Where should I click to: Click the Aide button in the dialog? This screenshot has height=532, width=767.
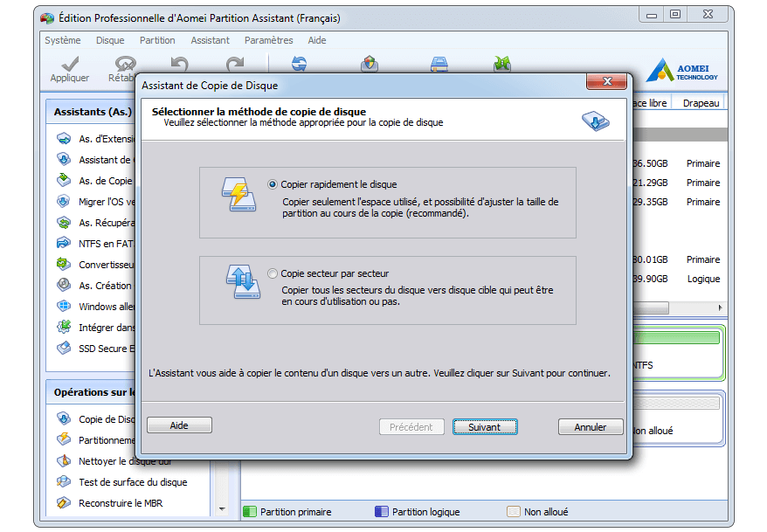[179, 426]
